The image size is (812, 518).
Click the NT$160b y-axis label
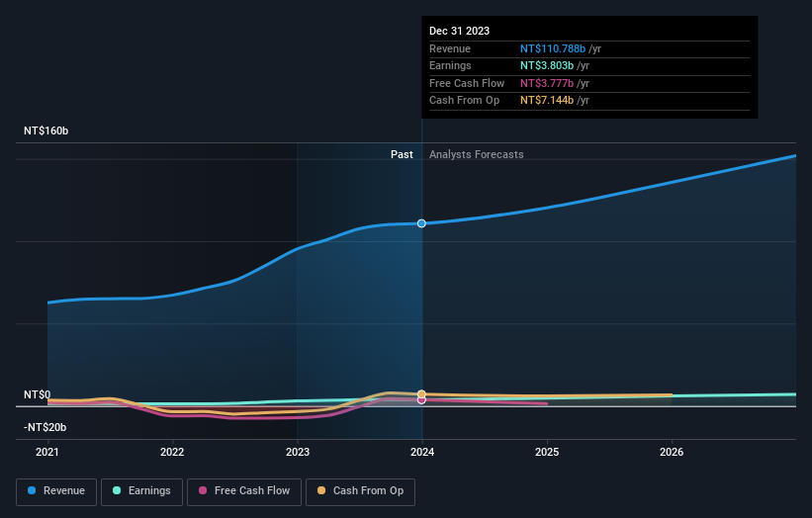pos(46,130)
